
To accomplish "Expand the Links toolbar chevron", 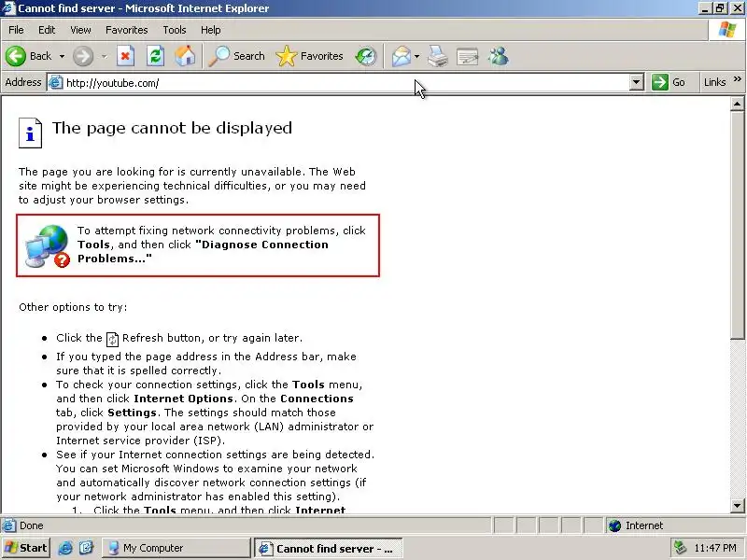I will tap(738, 79).
